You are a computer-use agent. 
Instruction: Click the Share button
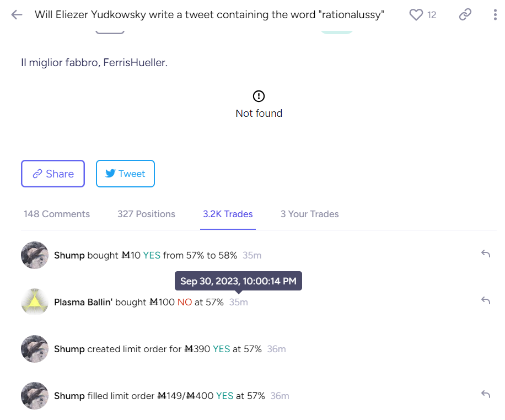[53, 174]
